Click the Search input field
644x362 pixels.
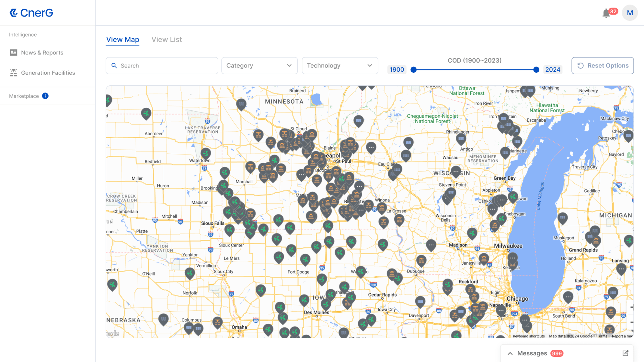click(162, 66)
